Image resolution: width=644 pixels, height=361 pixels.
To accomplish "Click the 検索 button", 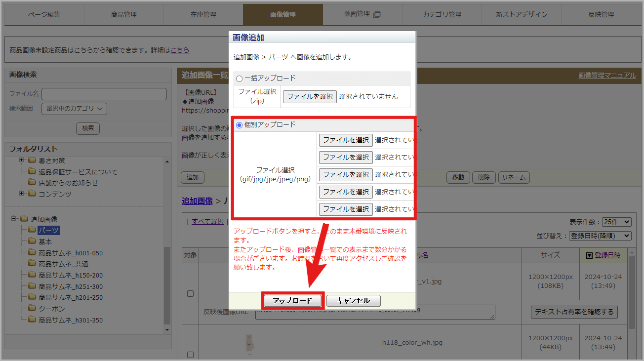I will 88,128.
